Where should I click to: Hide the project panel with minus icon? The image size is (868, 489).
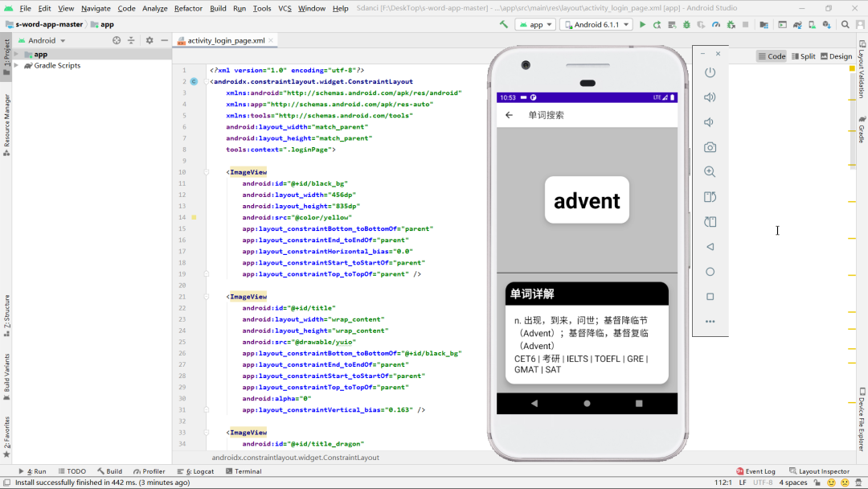(165, 40)
